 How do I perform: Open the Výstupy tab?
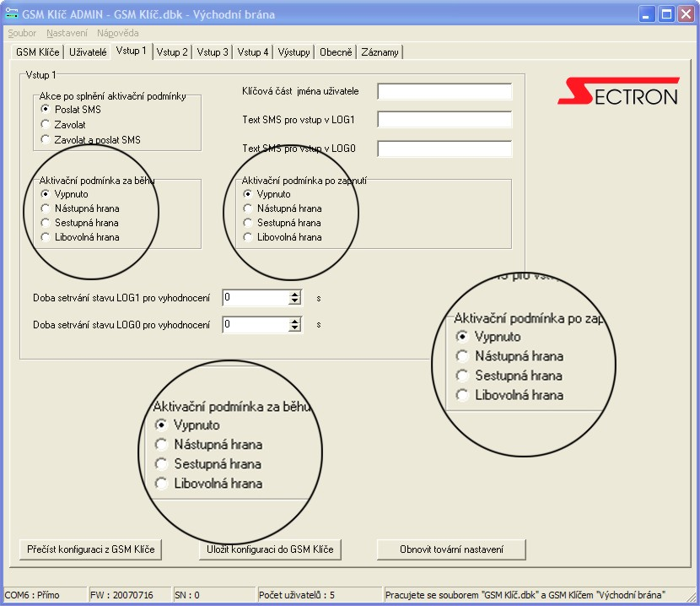coord(293,52)
